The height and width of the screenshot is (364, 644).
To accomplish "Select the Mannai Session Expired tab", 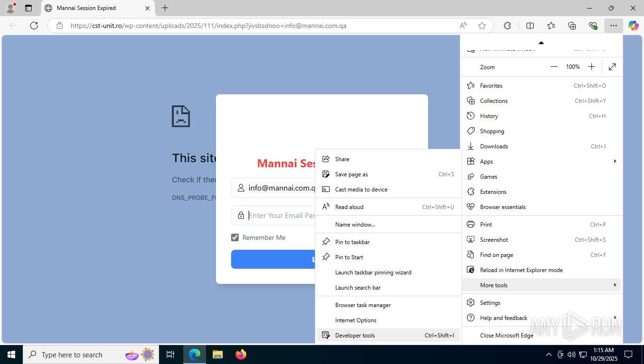I will [x=98, y=8].
